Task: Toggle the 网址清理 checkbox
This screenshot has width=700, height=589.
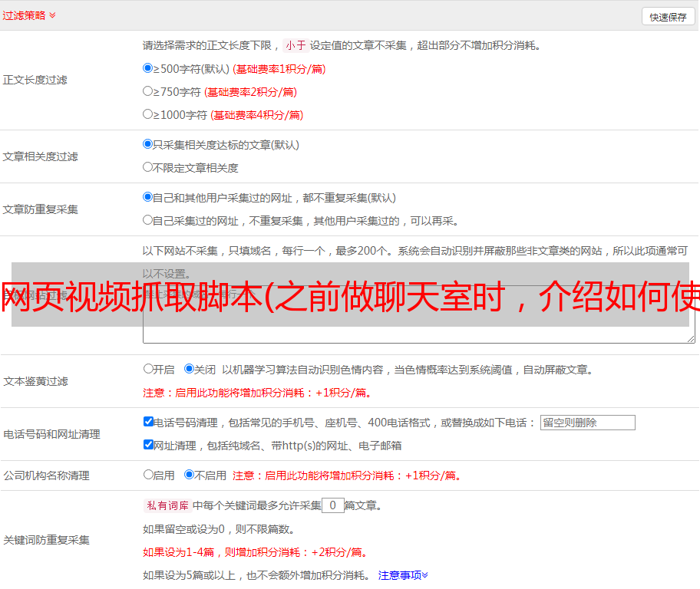Action: (x=148, y=445)
